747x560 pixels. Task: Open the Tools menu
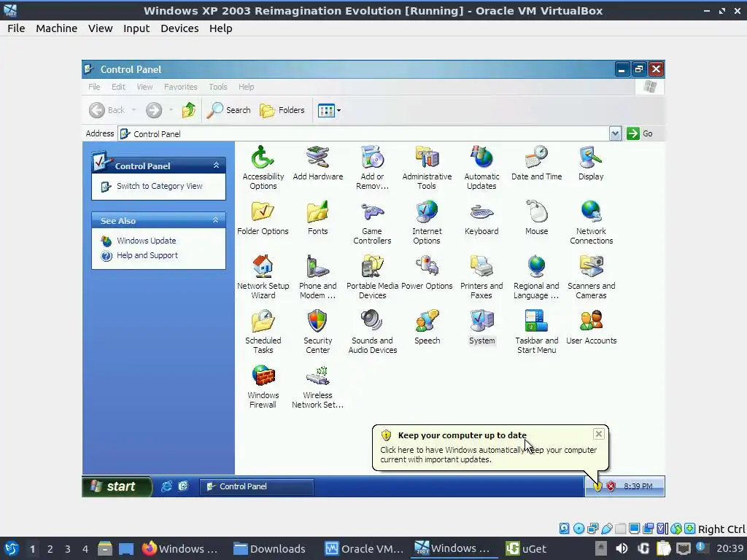pyautogui.click(x=217, y=87)
